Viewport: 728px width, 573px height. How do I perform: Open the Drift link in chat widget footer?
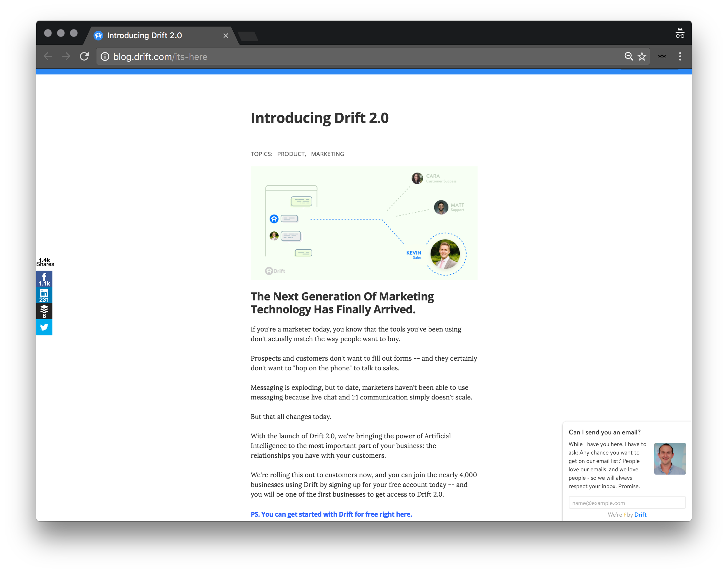pyautogui.click(x=640, y=515)
